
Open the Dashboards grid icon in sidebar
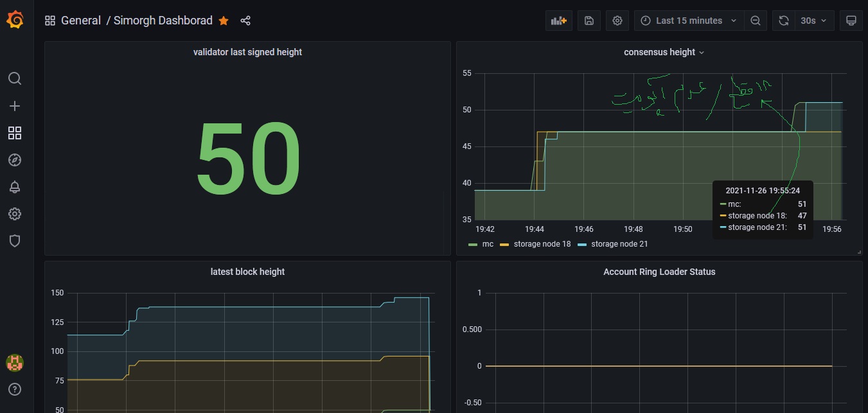[x=15, y=133]
